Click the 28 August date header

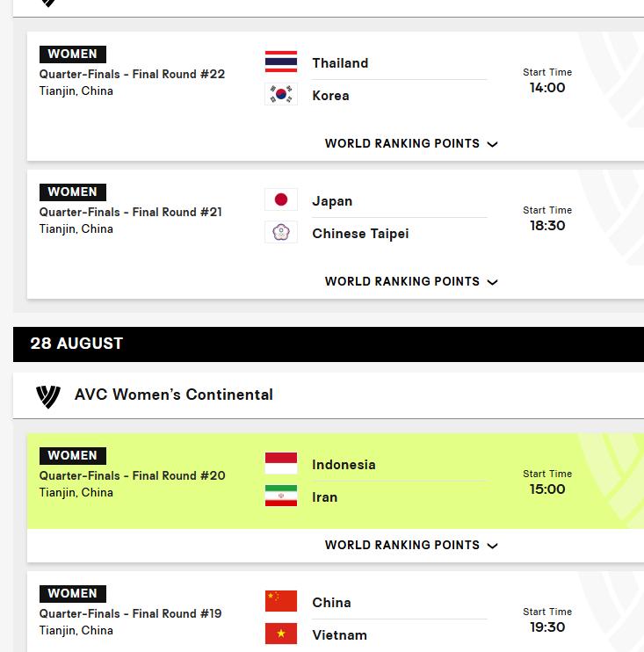tap(76, 344)
